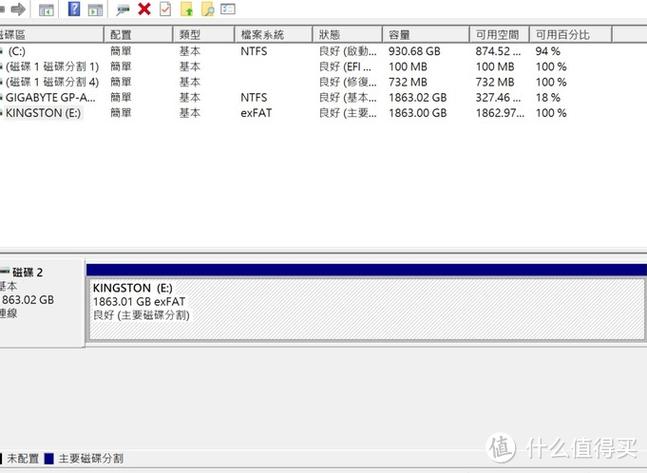Screen dimensions: 647x473
Task: Click the 94 % free percentage cell
Action: [548, 51]
